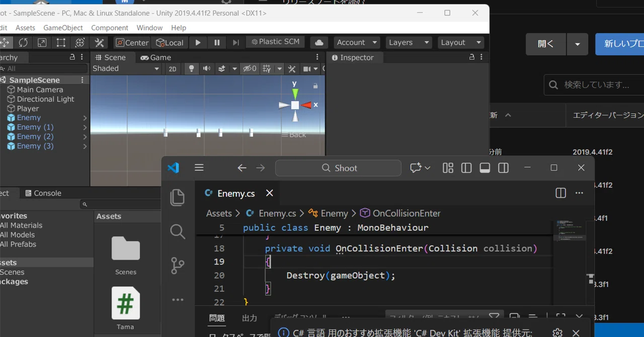This screenshot has height=337, width=644.
Task: Open the GameObject menu
Action: coord(63,28)
